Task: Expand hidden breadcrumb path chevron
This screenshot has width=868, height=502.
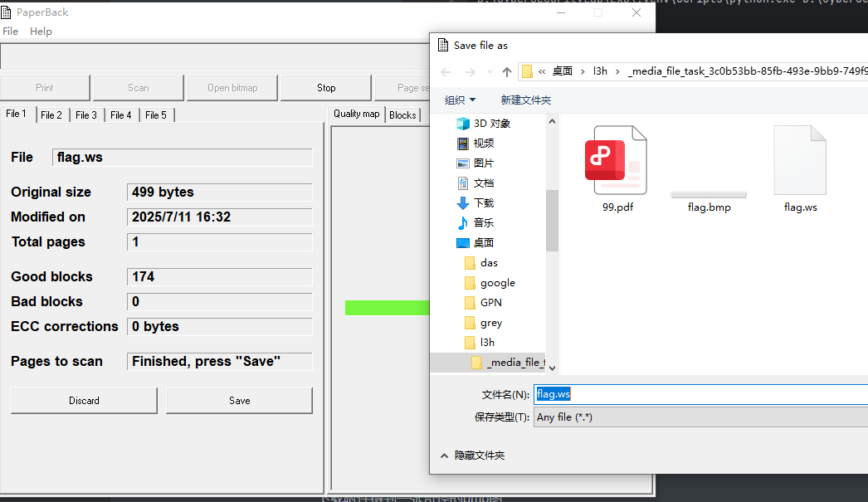Action: coord(542,71)
